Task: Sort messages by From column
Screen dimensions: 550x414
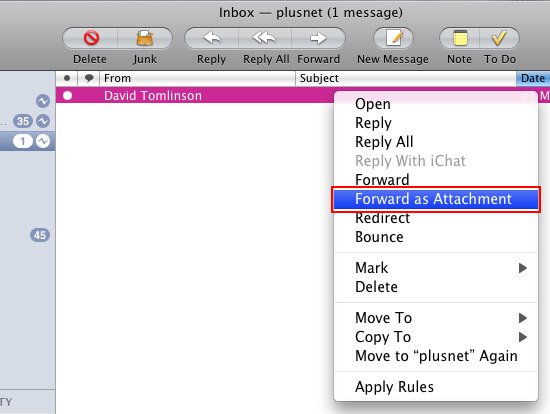Action: coord(197,78)
